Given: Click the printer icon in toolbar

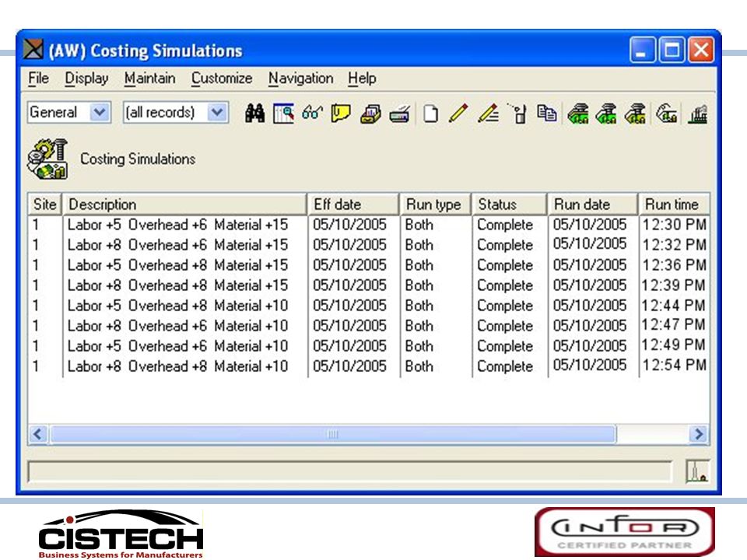Looking at the screenshot, I should [399, 114].
